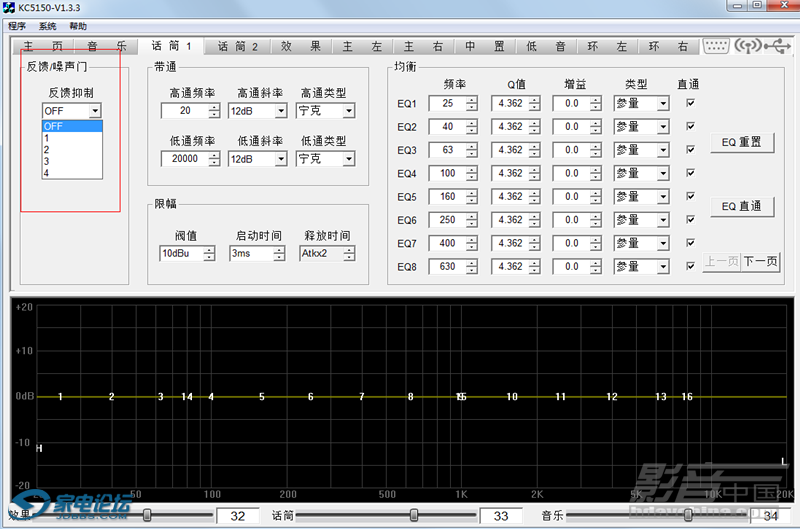Image resolution: width=800 pixels, height=529 pixels.
Task: Expand the EQ3 类型 dropdown
Action: pos(661,150)
